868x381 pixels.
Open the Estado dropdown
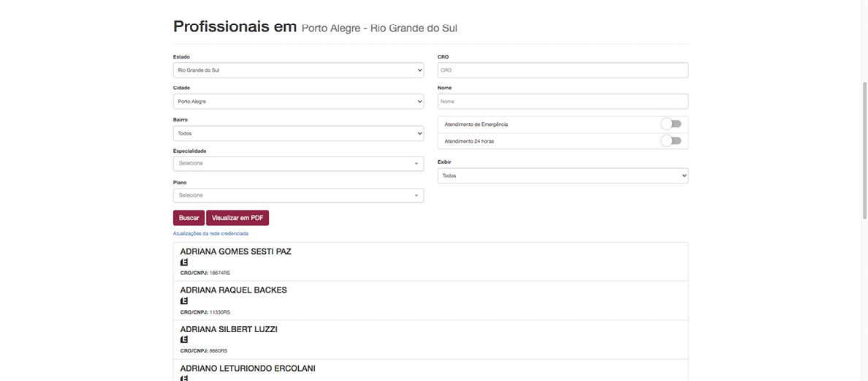point(298,70)
